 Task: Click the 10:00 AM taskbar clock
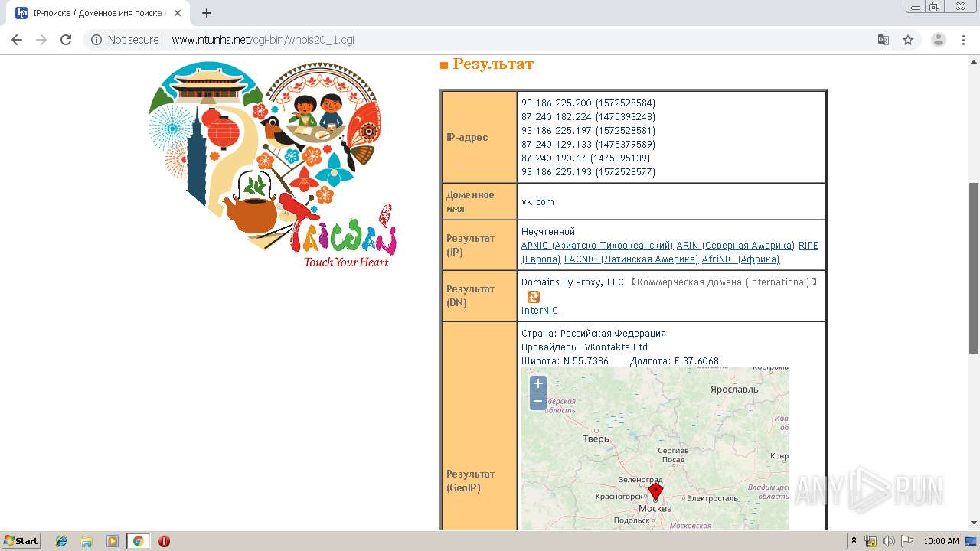[x=941, y=541]
